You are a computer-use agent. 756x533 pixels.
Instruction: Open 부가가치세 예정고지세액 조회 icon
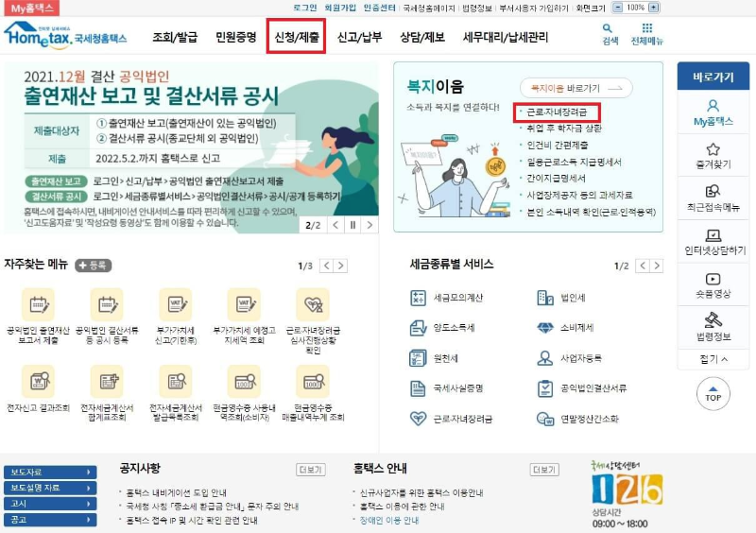point(245,304)
